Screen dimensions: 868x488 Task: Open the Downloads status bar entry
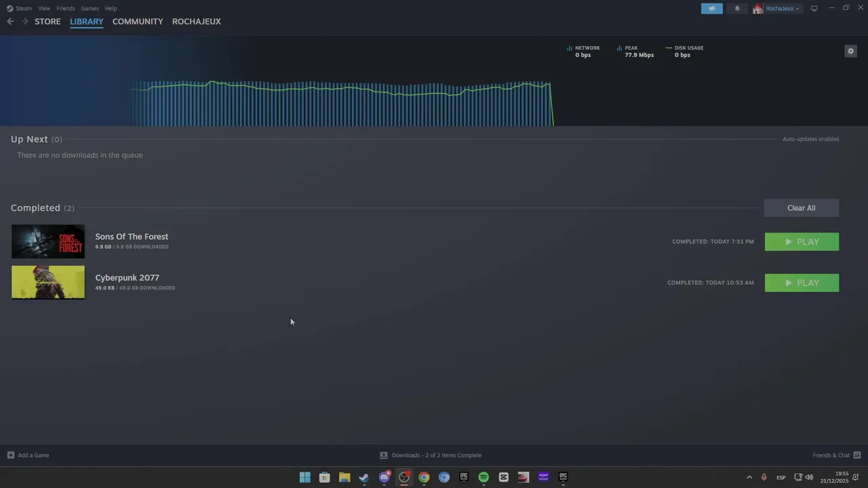pyautogui.click(x=431, y=455)
